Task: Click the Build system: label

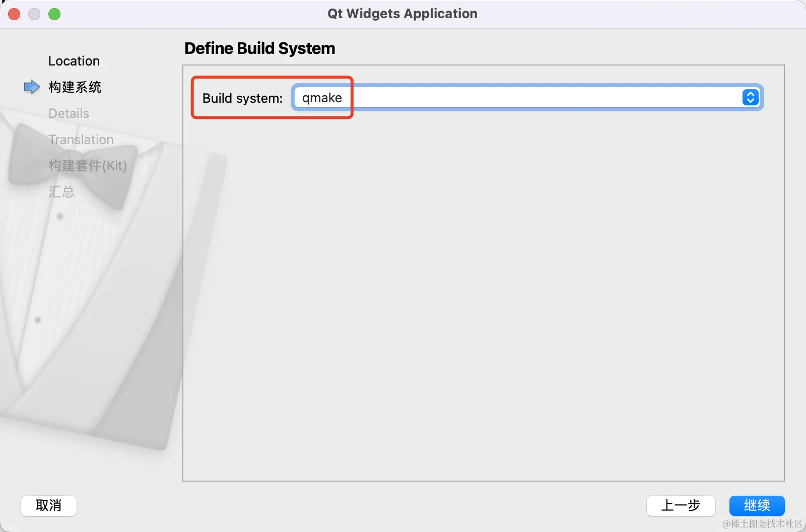Action: tap(242, 98)
